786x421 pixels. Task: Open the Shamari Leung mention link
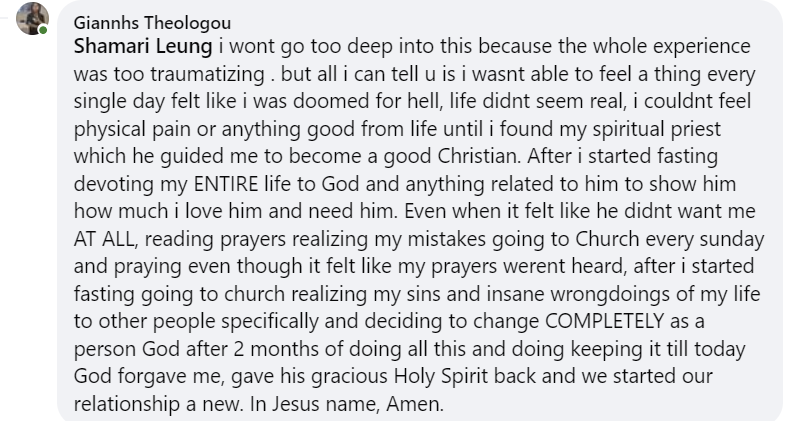(x=141, y=46)
